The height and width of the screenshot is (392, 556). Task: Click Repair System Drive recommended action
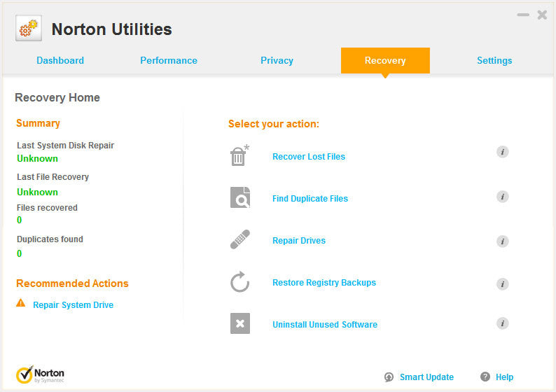point(73,305)
